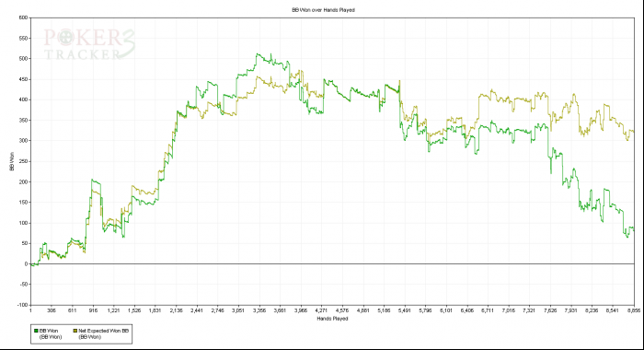Click the green BB Won legend swatch

pos(36,331)
